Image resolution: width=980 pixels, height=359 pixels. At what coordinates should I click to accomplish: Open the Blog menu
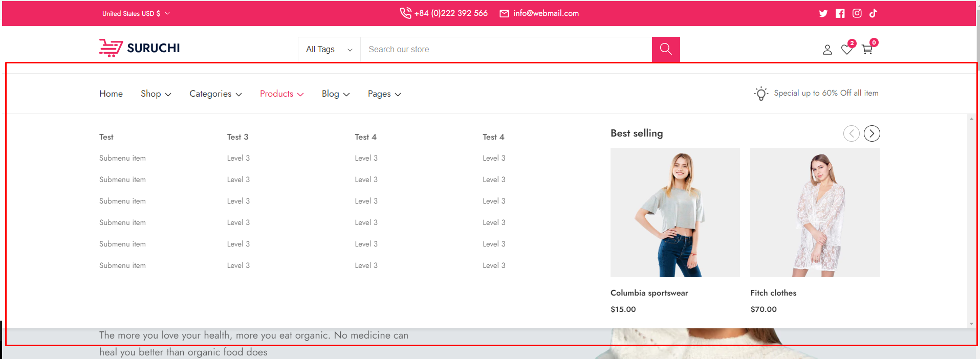pos(335,94)
